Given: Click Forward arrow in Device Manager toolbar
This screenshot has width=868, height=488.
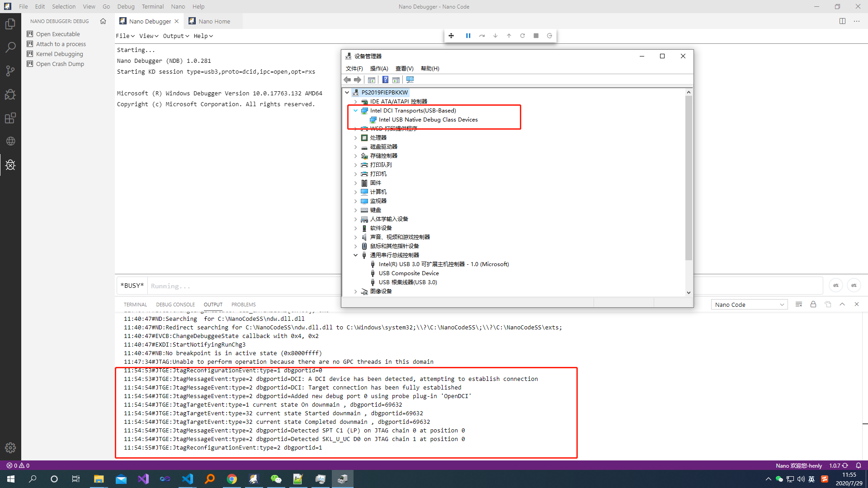Looking at the screenshot, I should coord(358,80).
